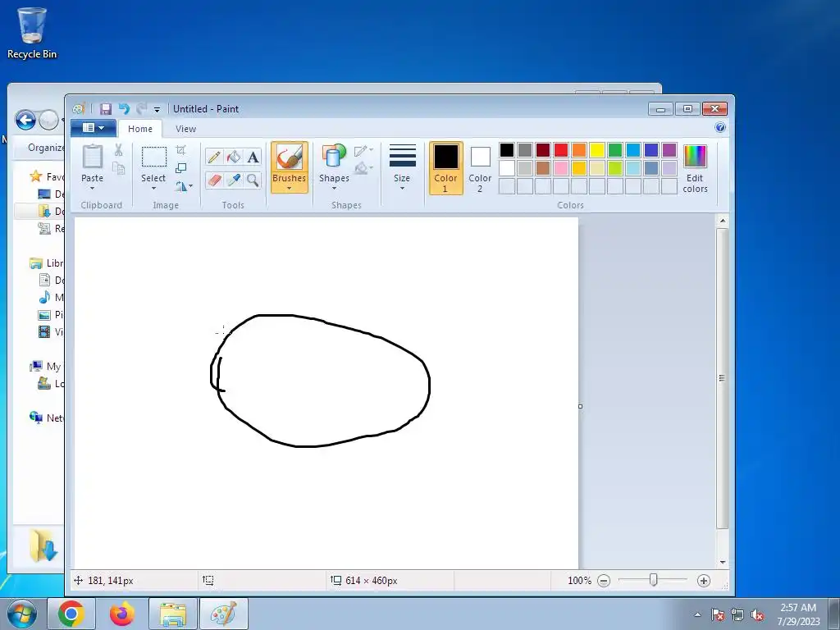The height and width of the screenshot is (630, 840).
Task: Click the Paint Help question mark icon
Action: pos(720,127)
